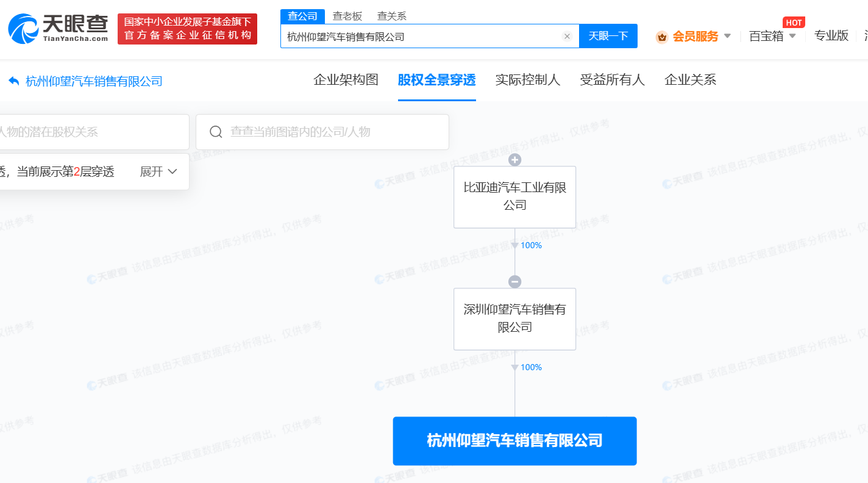Clear the search box text
The image size is (868, 483).
[567, 37]
